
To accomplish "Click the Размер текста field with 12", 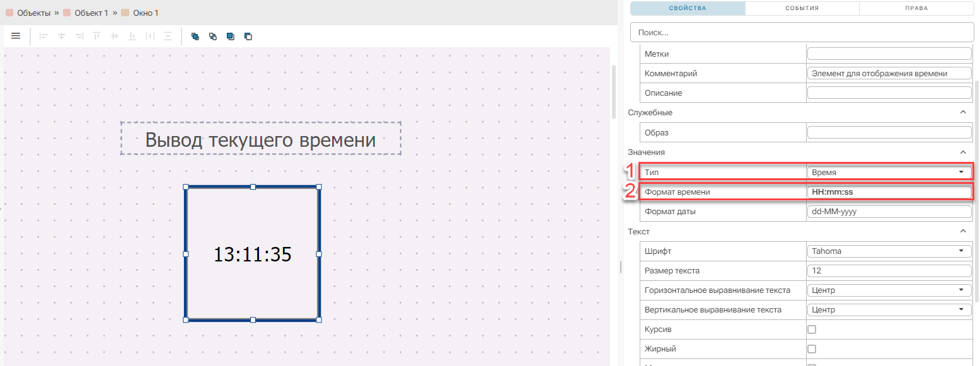I will [889, 271].
